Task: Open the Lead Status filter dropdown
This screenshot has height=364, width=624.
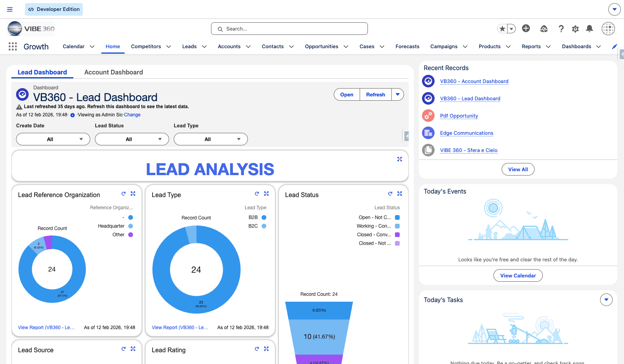Action: 132,139
